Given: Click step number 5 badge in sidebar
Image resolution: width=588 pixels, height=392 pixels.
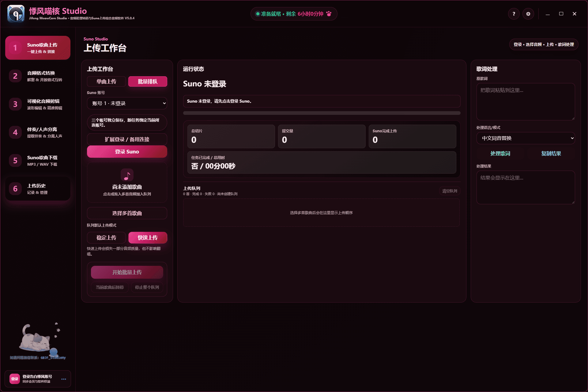Looking at the screenshot, I should [x=15, y=160].
